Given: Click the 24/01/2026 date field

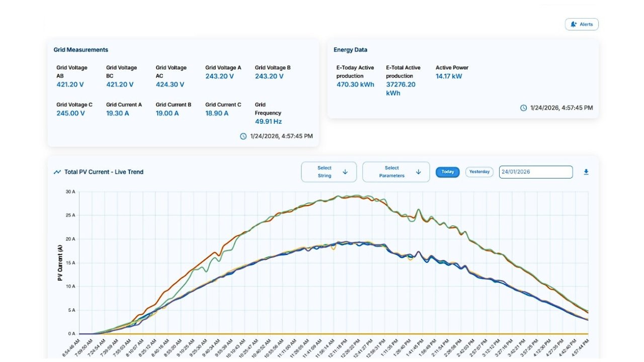Looking at the screenshot, I should click(535, 172).
